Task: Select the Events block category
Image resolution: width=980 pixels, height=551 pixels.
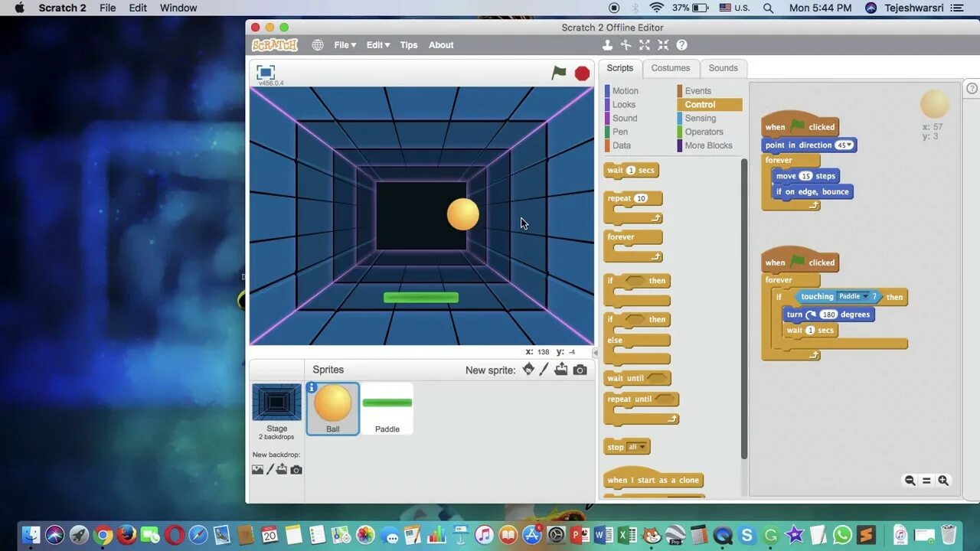Action: [698, 91]
